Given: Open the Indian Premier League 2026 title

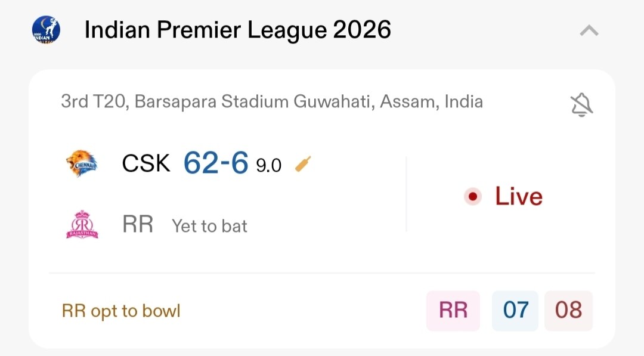Looking at the screenshot, I should coord(237,30).
